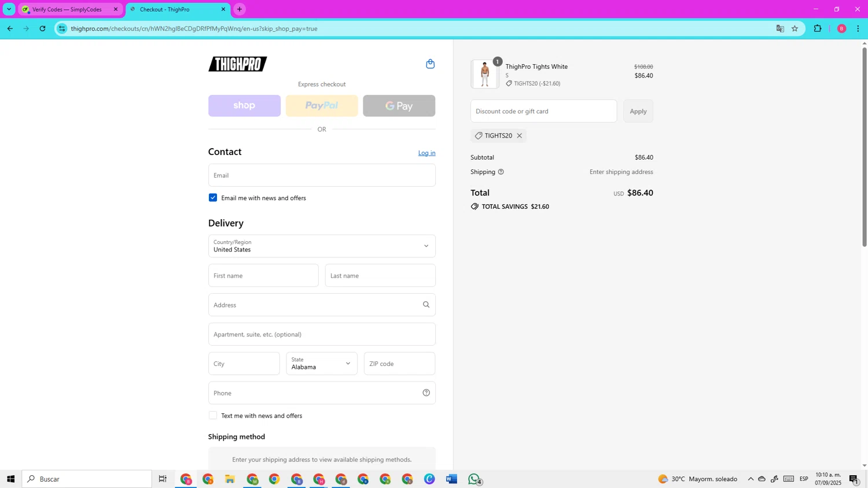Focus the Email input field
The width and height of the screenshot is (868, 488).
pyautogui.click(x=322, y=175)
